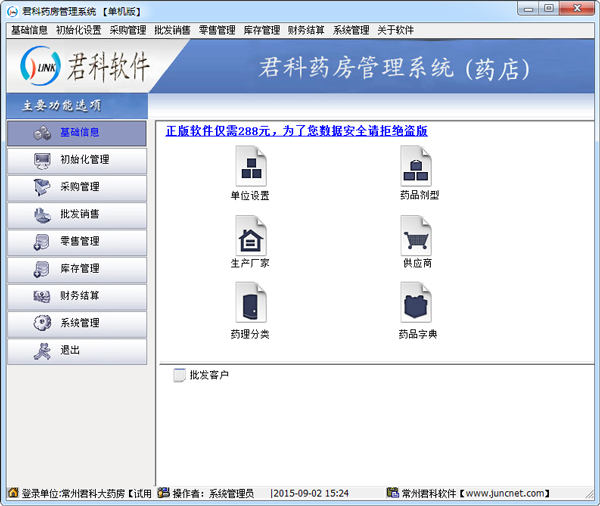Image resolution: width=600 pixels, height=506 pixels.
Task: Open 财务结算 in the sidebar
Action: (77, 296)
